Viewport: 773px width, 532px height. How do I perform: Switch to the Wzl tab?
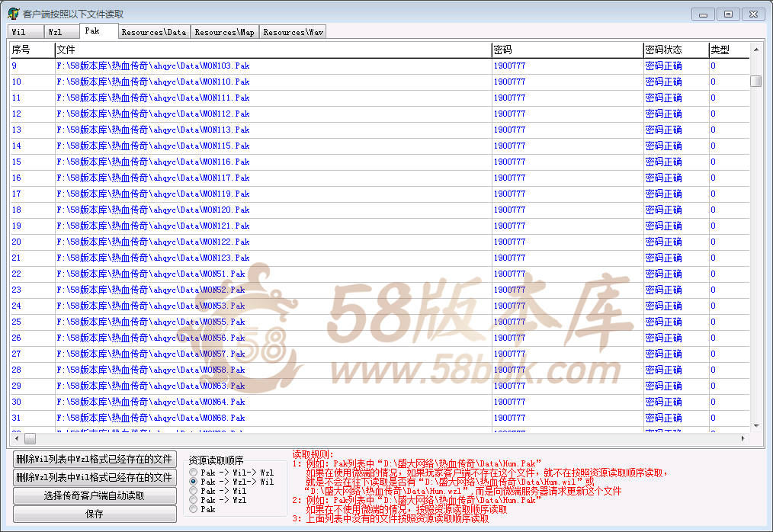[x=62, y=32]
